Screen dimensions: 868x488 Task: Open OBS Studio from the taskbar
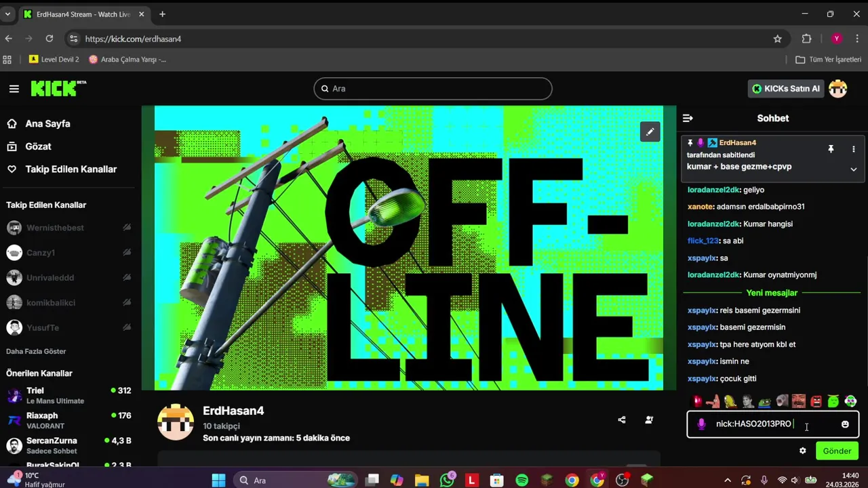click(x=622, y=480)
